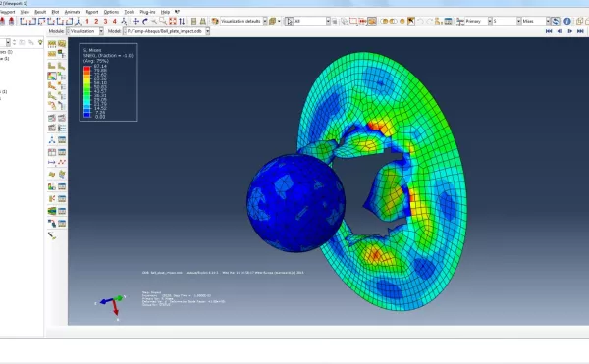This screenshot has width=589, height=364.
Task: Click the Apply Iso view triad icon
Action: click(79, 21)
